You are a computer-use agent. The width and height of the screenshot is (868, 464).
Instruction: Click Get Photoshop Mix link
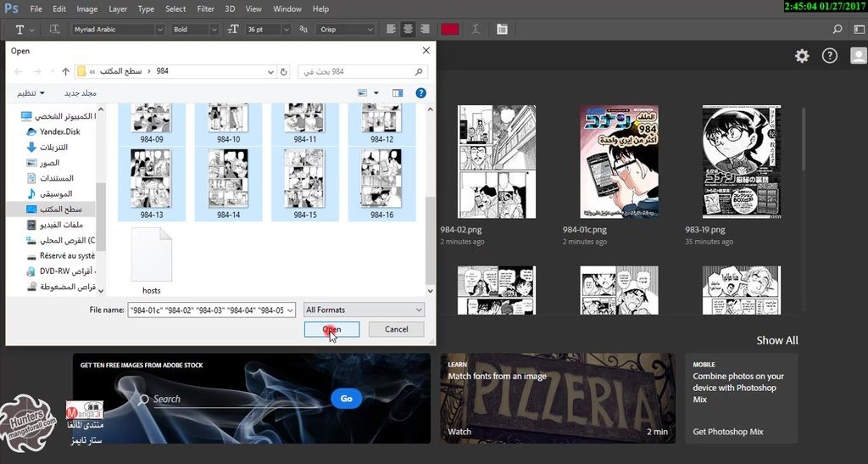tap(728, 431)
